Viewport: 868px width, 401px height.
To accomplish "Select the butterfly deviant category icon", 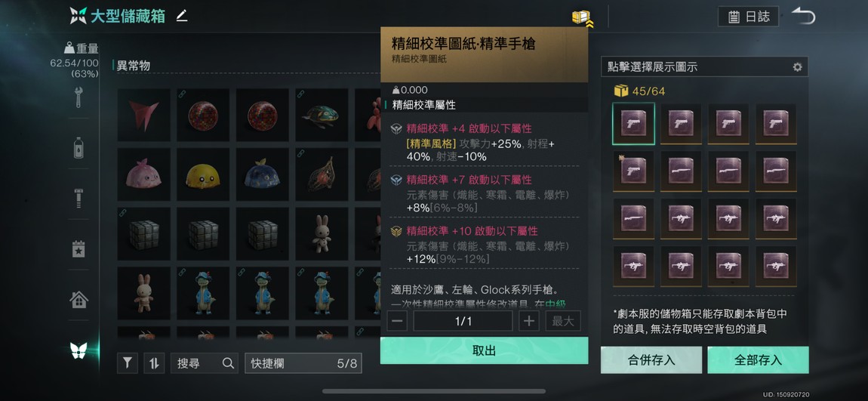I will coord(78,350).
